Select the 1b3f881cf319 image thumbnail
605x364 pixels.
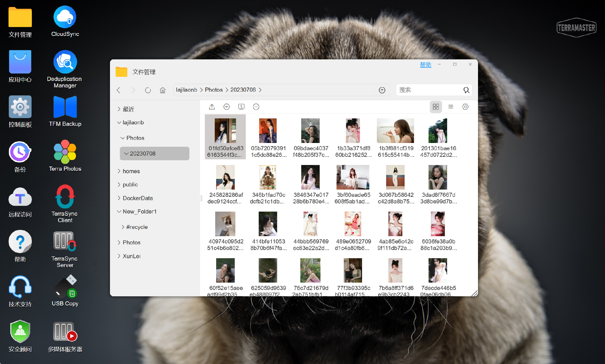(x=395, y=131)
